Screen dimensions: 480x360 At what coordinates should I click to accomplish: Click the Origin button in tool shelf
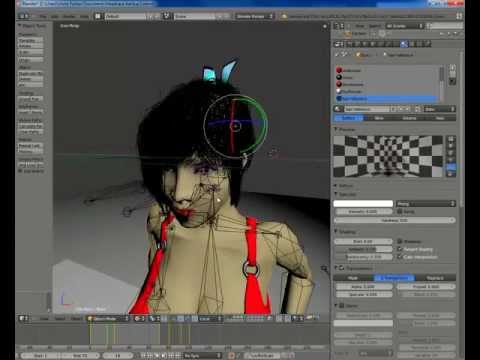(x=30, y=60)
